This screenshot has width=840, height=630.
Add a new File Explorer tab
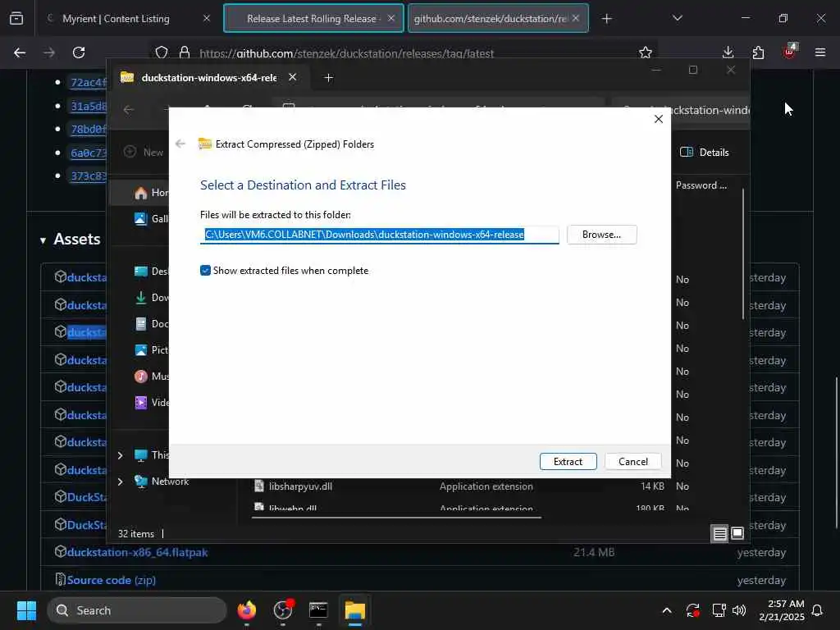pyautogui.click(x=328, y=78)
